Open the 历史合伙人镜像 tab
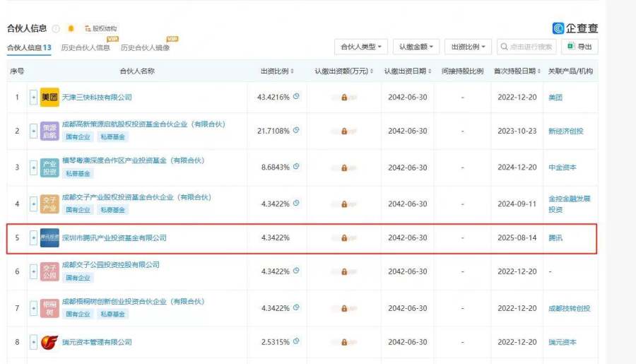636x364 pixels. [145, 47]
